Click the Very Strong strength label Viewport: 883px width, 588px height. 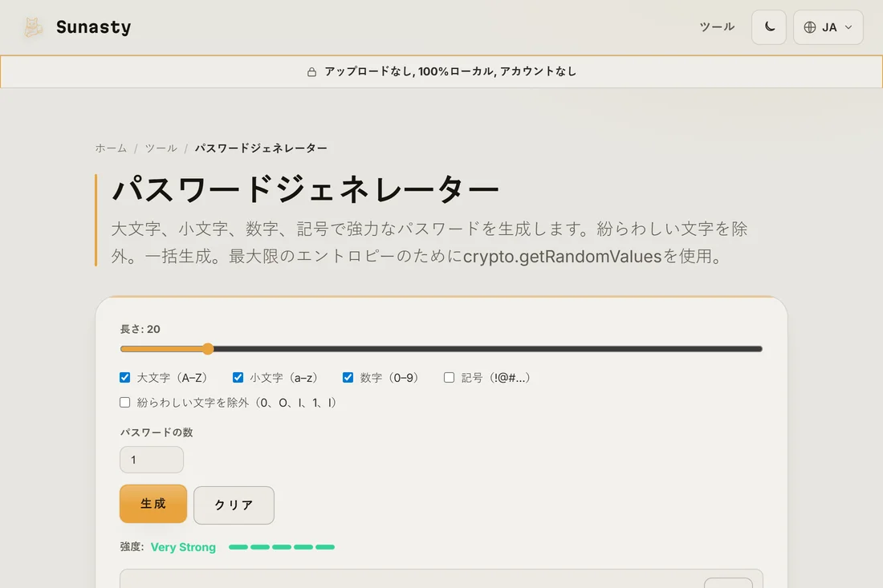[183, 547]
